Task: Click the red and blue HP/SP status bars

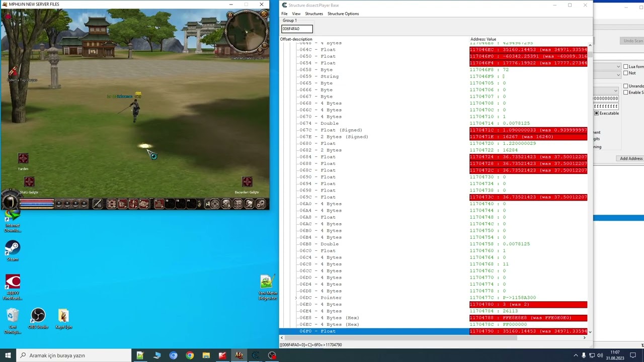Action: tap(37, 204)
